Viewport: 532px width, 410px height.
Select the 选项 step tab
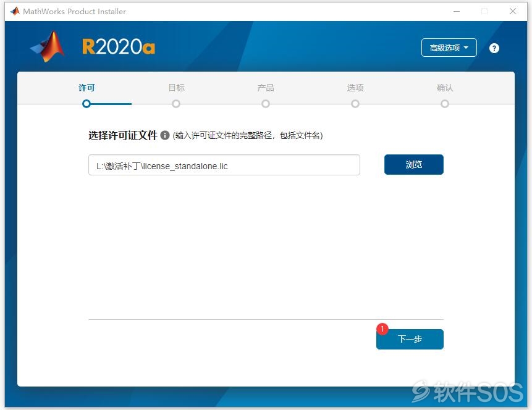tap(355, 88)
